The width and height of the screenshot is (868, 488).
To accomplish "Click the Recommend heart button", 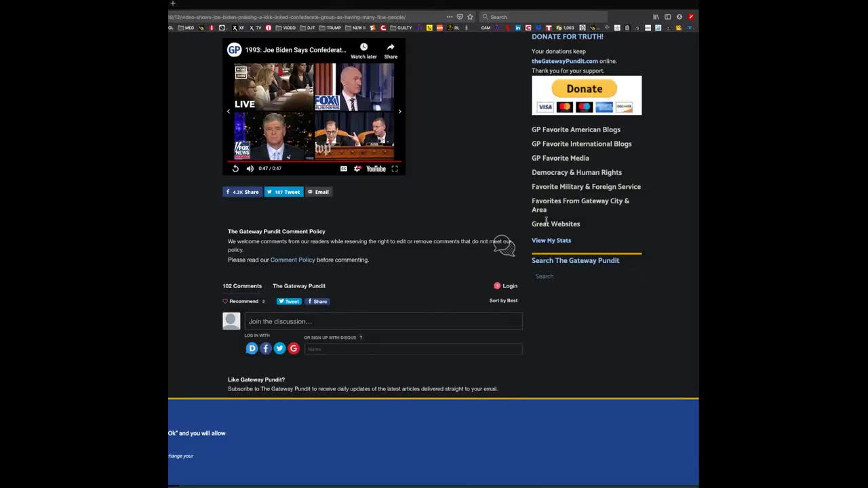I will [241, 301].
